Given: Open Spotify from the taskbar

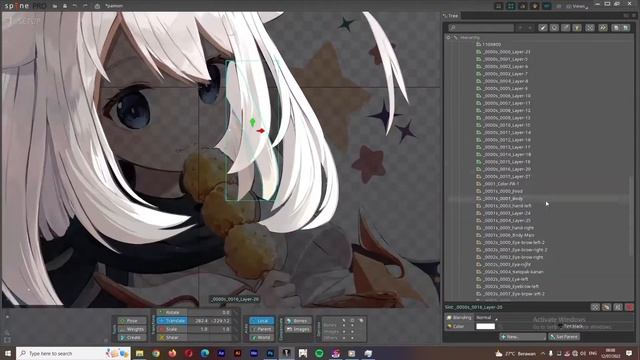Looking at the screenshot, I should tap(319, 353).
